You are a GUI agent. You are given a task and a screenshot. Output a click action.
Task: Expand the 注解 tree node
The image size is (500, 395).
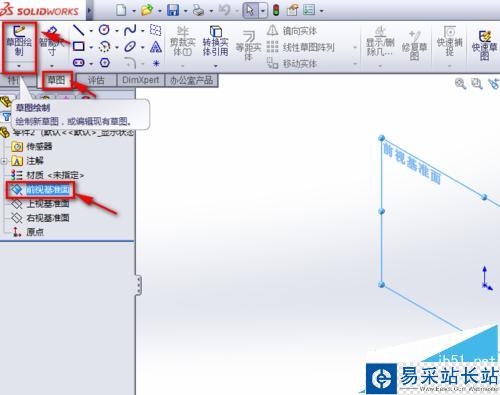(x=4, y=161)
